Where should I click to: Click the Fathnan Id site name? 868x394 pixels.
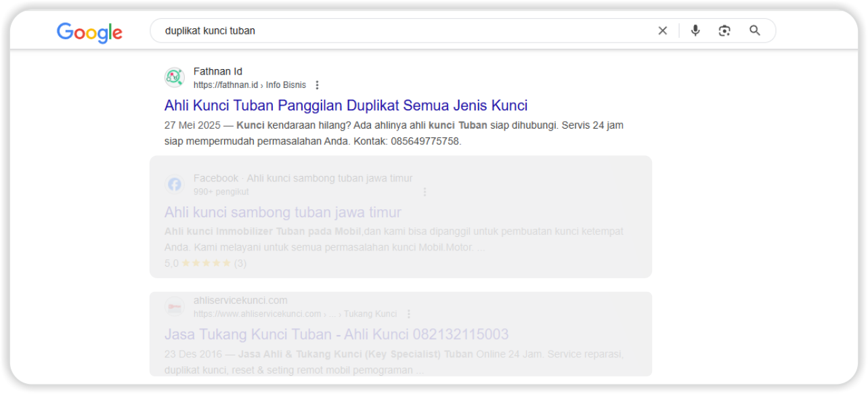coord(218,71)
